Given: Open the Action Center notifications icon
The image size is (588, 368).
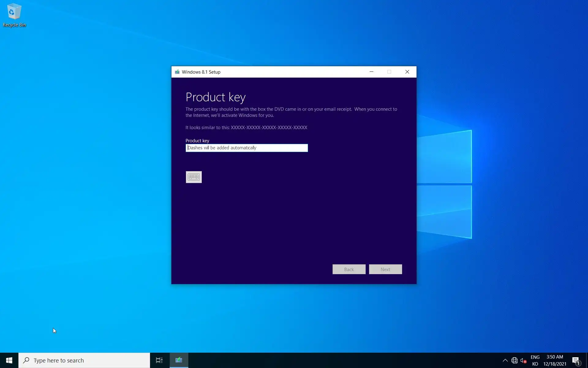Looking at the screenshot, I should (576, 360).
